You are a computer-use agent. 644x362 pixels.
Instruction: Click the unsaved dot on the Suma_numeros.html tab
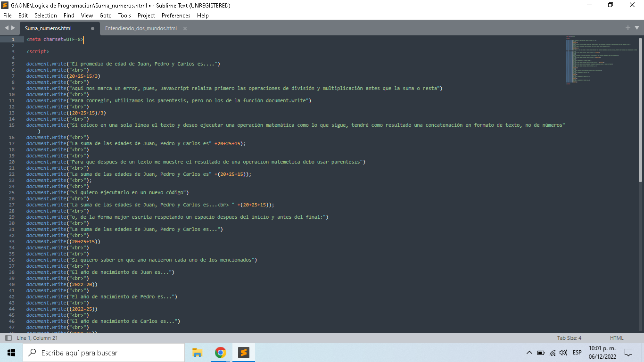(92, 28)
